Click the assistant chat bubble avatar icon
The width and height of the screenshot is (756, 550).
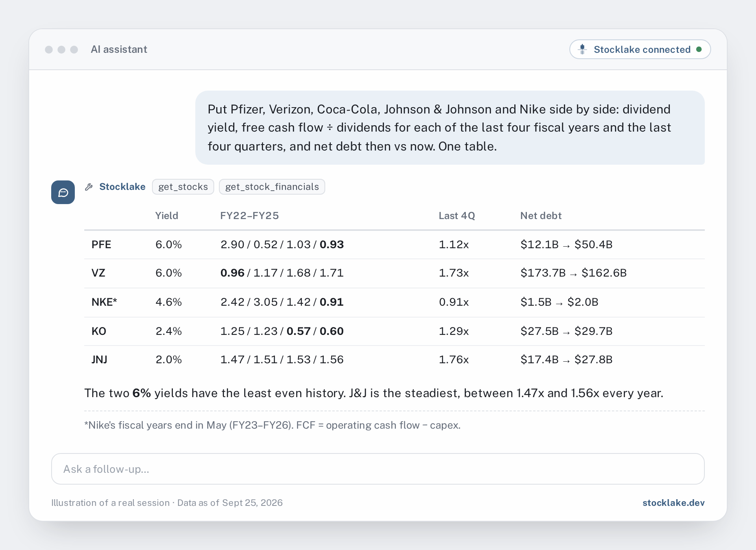[63, 192]
